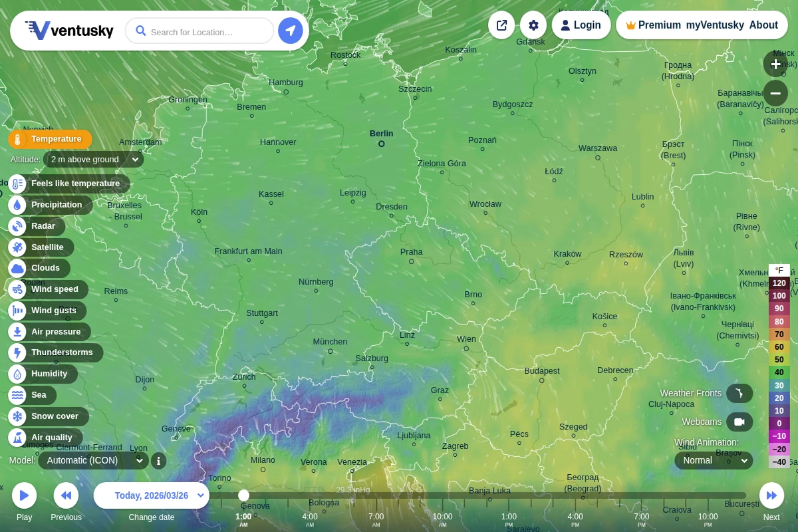Image resolution: width=798 pixels, height=532 pixels.
Task: Click the Login button
Action: (x=581, y=25)
